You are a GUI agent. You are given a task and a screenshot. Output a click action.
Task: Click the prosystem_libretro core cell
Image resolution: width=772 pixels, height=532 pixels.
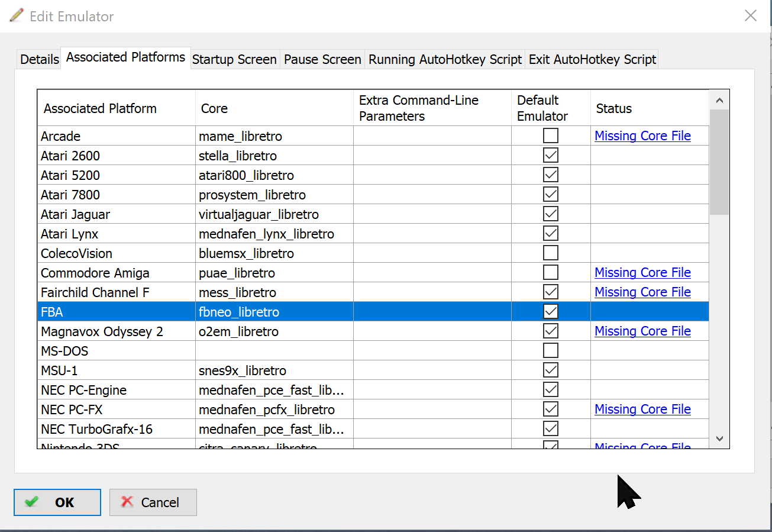point(274,195)
